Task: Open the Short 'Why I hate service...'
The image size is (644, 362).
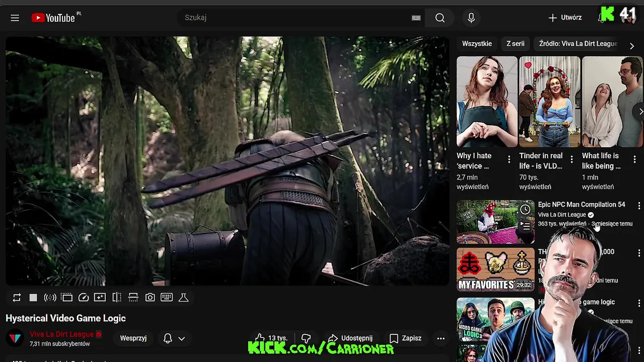Action: (x=487, y=102)
